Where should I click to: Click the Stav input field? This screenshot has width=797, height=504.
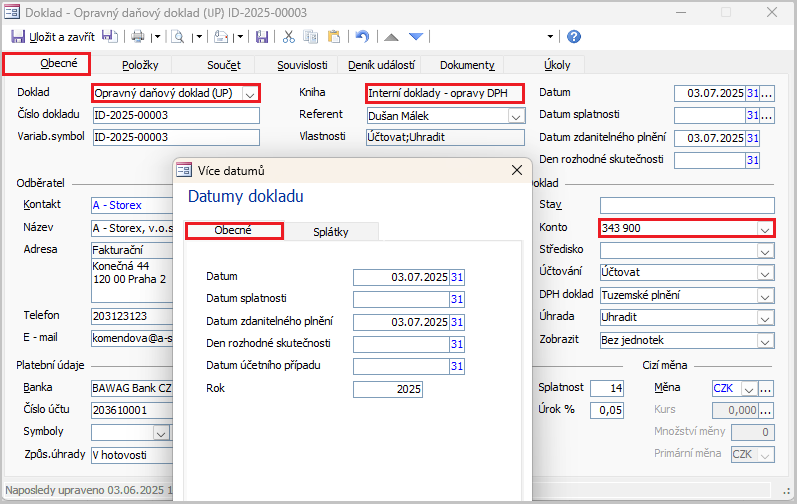(687, 205)
